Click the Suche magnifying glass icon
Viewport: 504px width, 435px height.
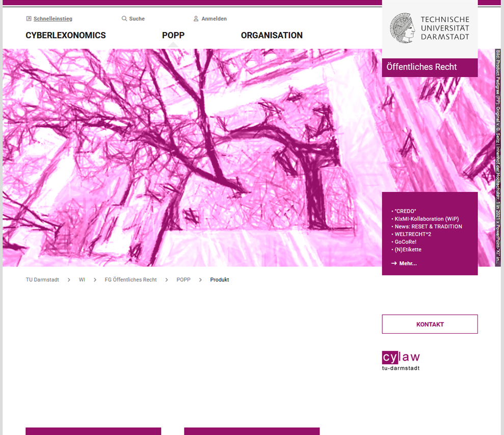pyautogui.click(x=124, y=19)
